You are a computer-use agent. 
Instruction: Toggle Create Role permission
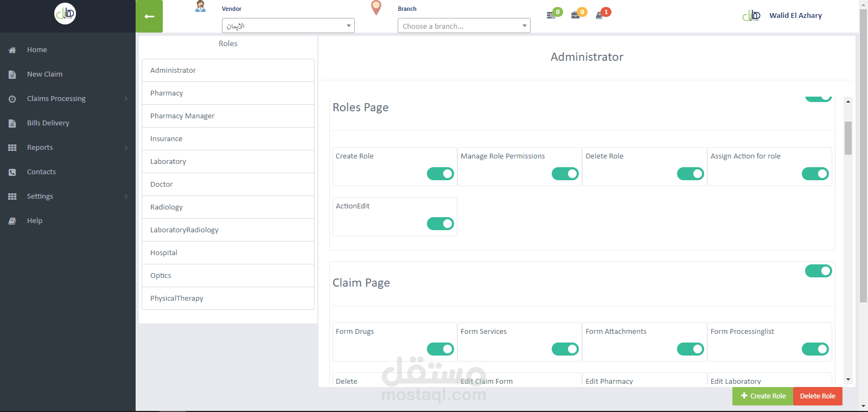pyautogui.click(x=441, y=174)
